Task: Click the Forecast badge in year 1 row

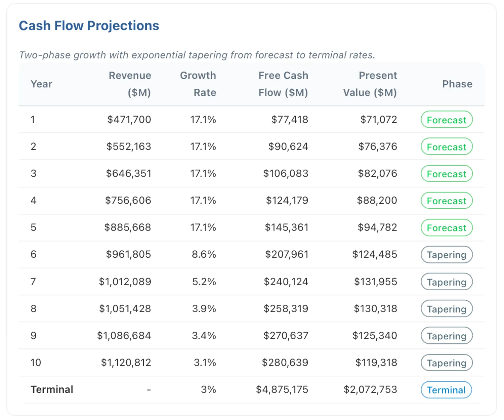Action: click(447, 120)
